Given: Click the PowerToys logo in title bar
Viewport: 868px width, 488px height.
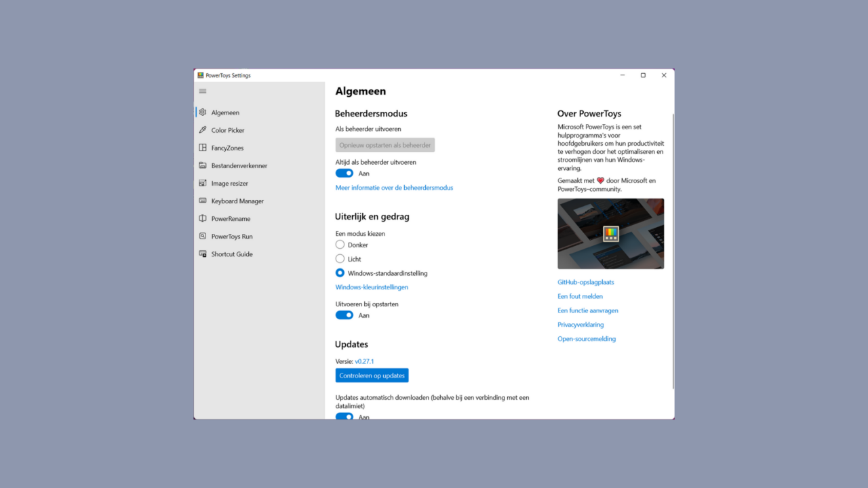Looking at the screenshot, I should point(201,75).
